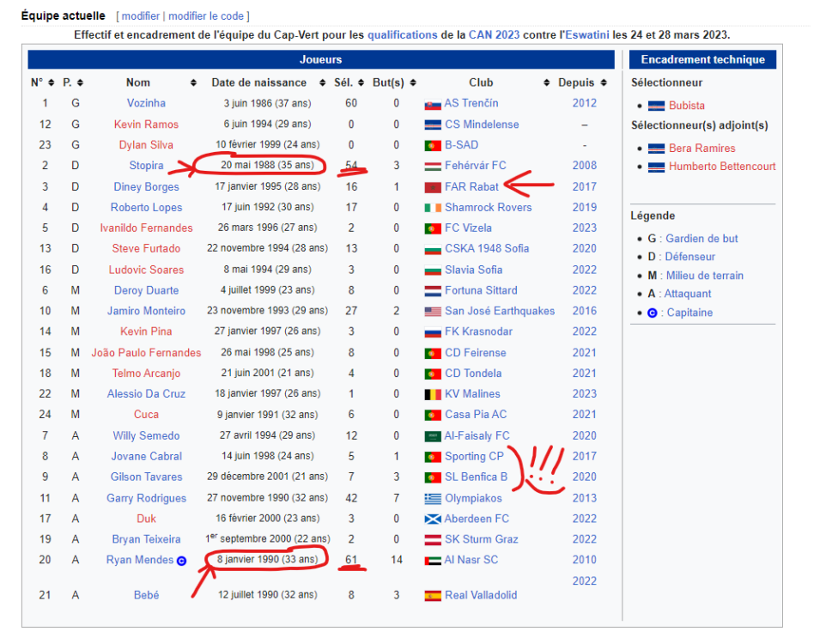This screenshot has width=820, height=644.
Task: Click the Belgium flag beside KV Malines
Action: pyautogui.click(x=433, y=394)
